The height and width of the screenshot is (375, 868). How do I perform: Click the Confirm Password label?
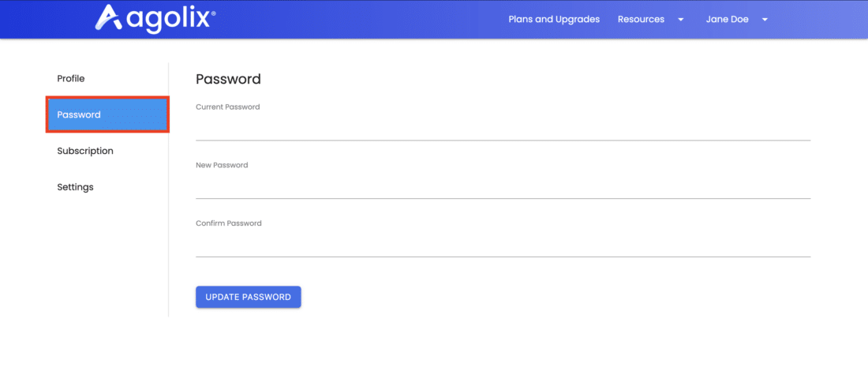229,223
